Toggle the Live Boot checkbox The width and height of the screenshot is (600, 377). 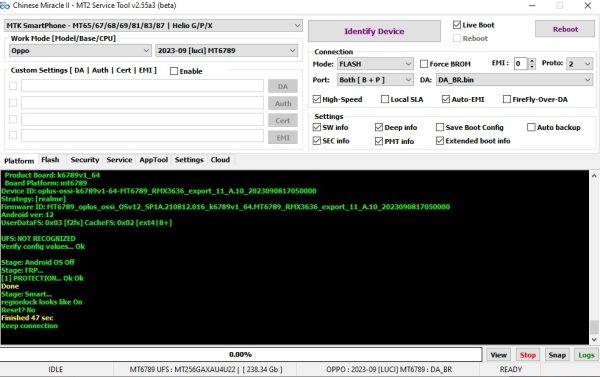[457, 25]
